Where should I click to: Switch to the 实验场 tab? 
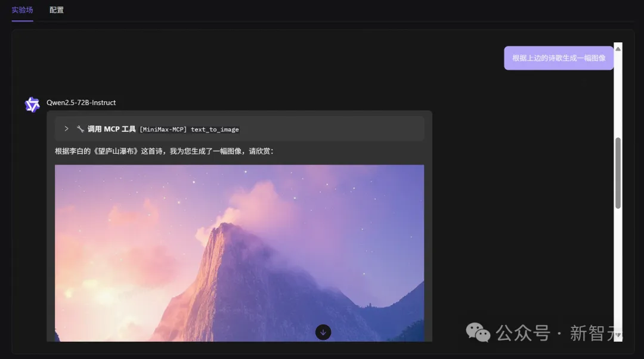click(22, 10)
